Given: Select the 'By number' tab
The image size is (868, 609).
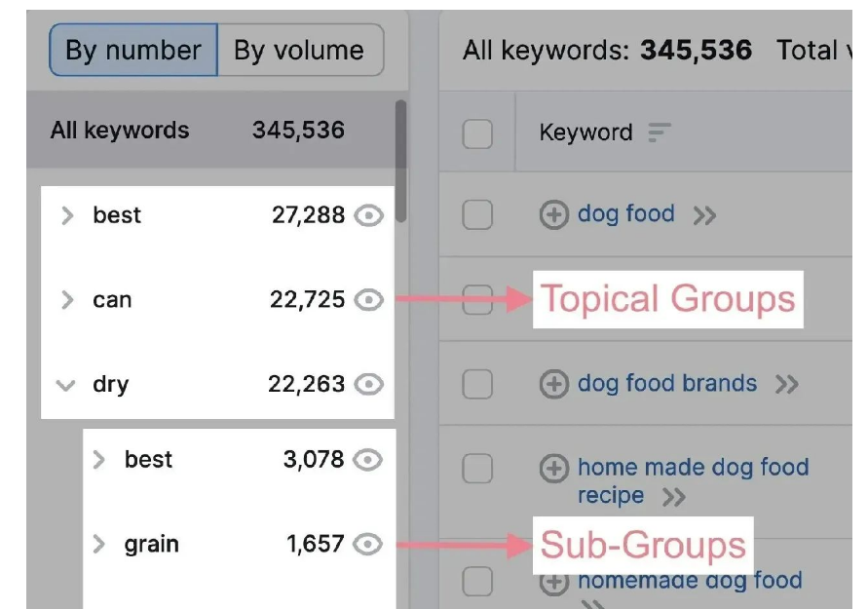Looking at the screenshot, I should [133, 51].
